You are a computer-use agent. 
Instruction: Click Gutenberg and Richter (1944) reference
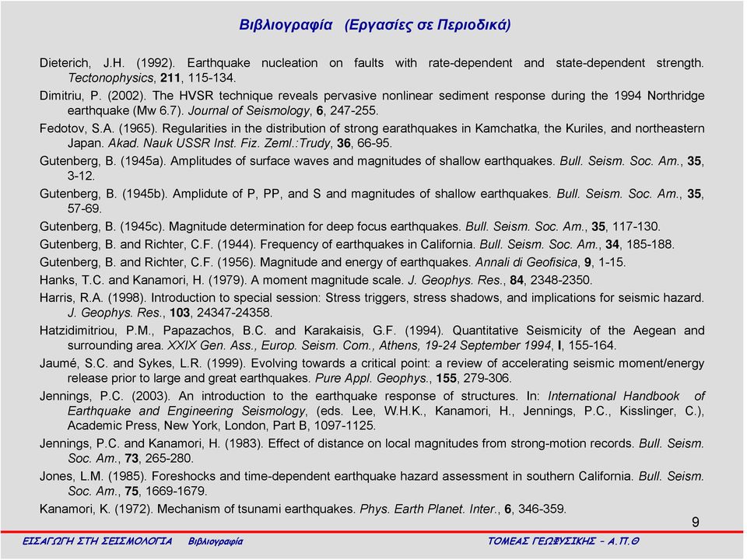[x=357, y=244]
